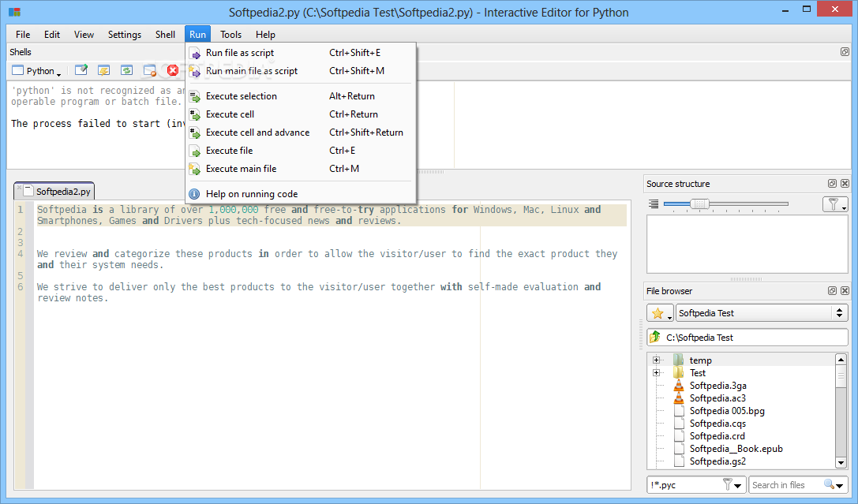Screen dimensions: 858x504
Task: Open the Edit menu
Action: pos(52,35)
